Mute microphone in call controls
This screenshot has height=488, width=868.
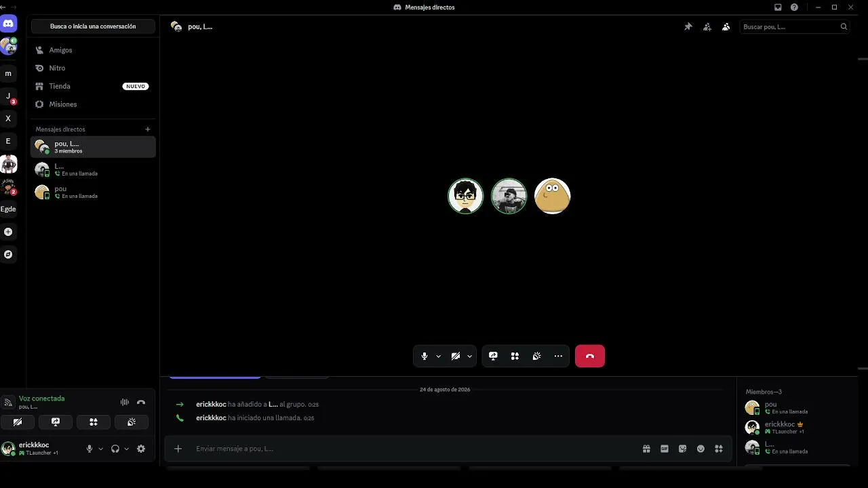[x=425, y=356]
